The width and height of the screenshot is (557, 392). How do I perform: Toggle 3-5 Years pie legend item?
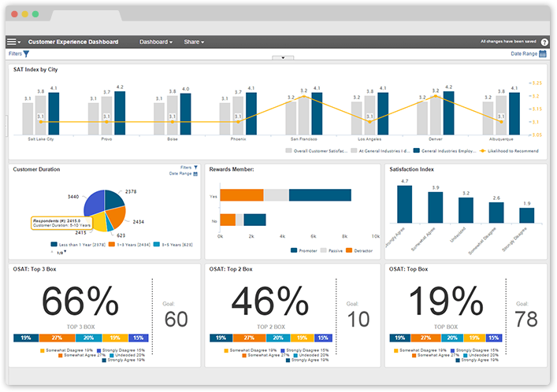click(x=173, y=245)
